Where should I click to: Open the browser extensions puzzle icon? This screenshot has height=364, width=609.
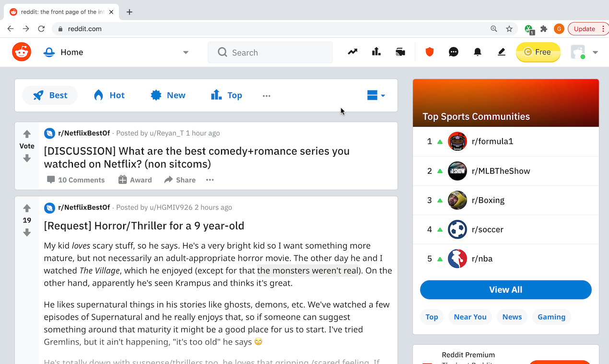coord(544,29)
